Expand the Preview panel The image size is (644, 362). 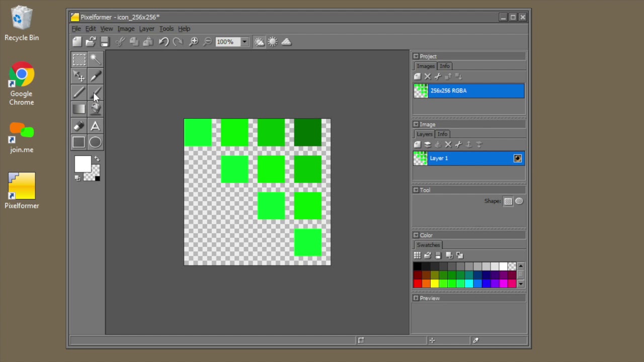(416, 298)
